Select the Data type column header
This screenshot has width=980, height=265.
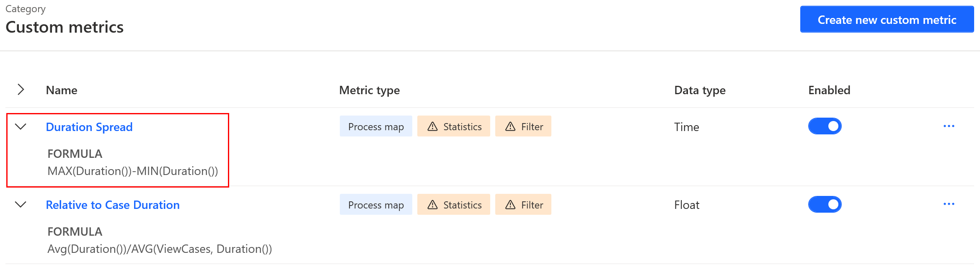700,90
